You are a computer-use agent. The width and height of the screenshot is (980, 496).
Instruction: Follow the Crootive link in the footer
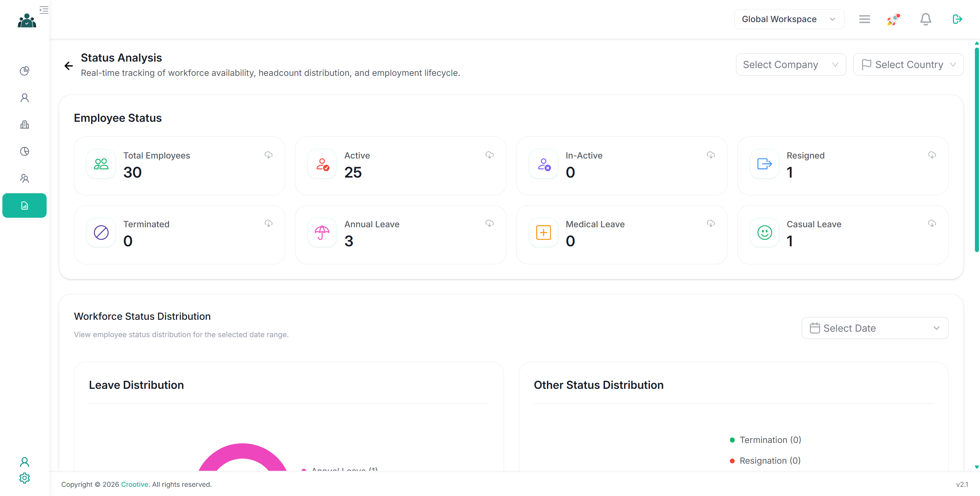point(135,484)
